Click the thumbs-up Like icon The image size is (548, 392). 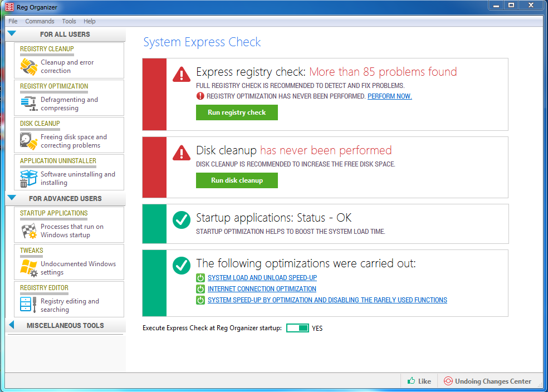[412, 381]
